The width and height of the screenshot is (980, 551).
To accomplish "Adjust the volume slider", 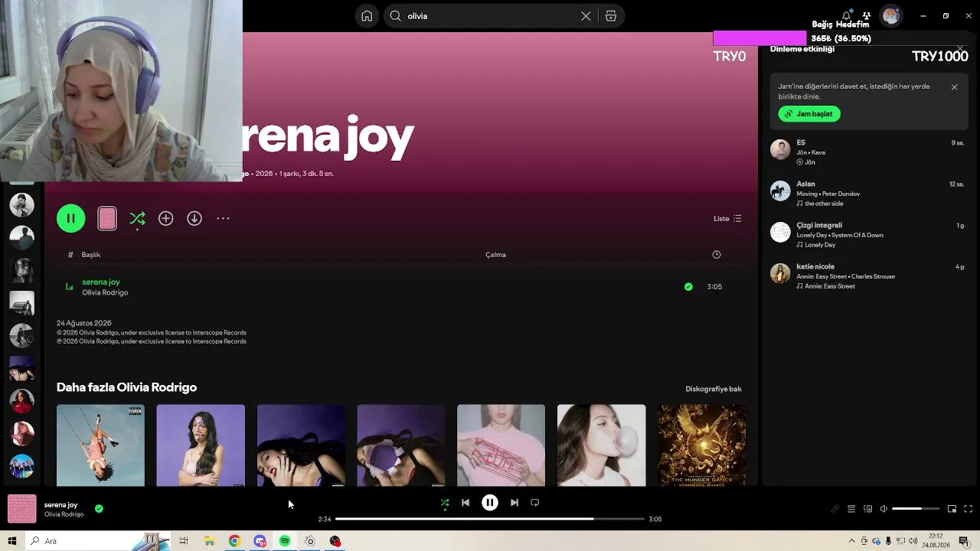I will 916,509.
